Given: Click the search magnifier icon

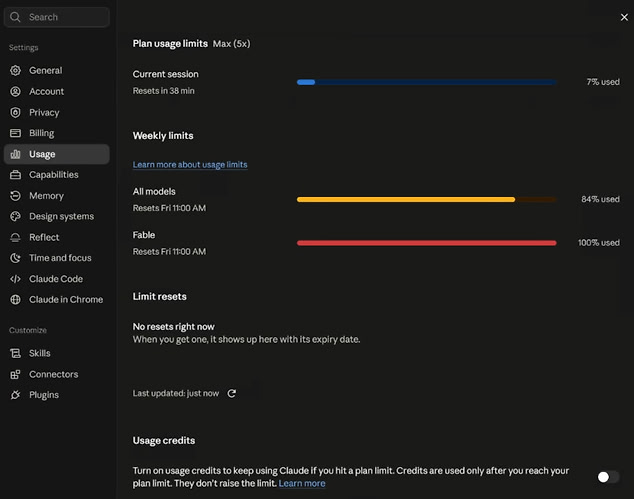Looking at the screenshot, I should 15,17.
